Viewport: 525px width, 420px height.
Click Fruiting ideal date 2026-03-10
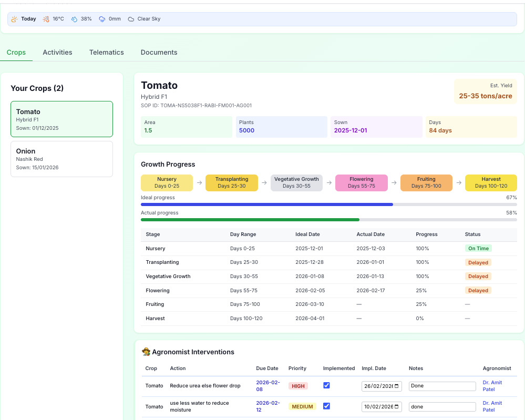click(310, 304)
